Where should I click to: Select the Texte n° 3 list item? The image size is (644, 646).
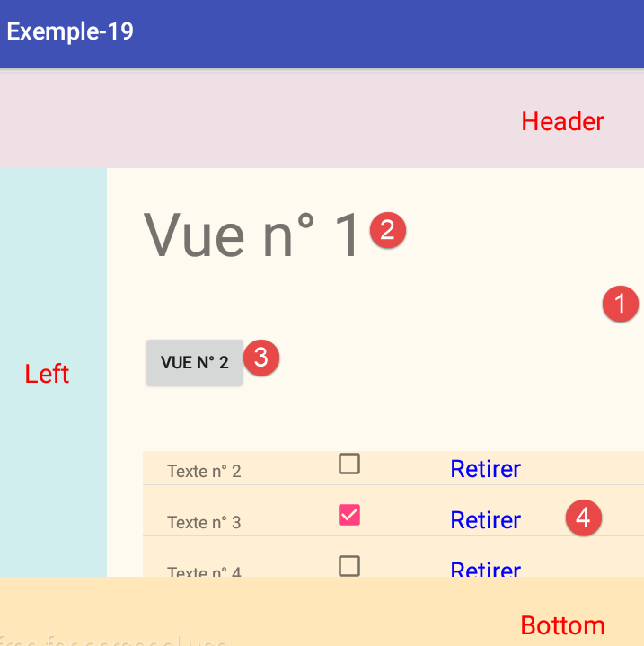tap(204, 522)
